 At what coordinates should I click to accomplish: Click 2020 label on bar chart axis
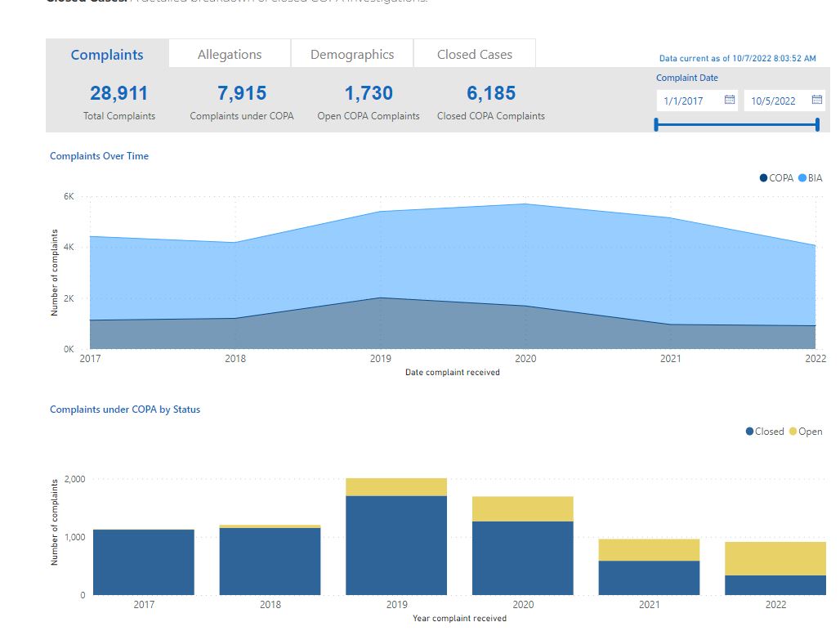tap(523, 605)
